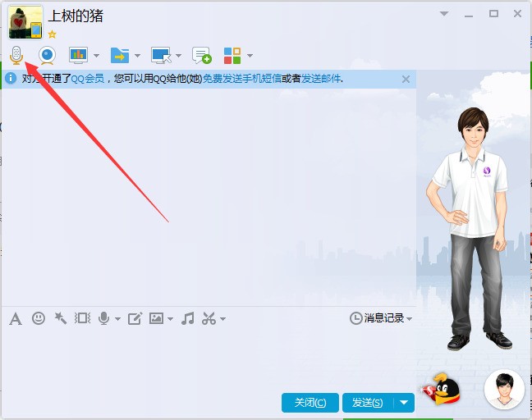Image resolution: width=532 pixels, height=420 pixels.
Task: Record a voice message microphone icon
Action: [x=103, y=318]
